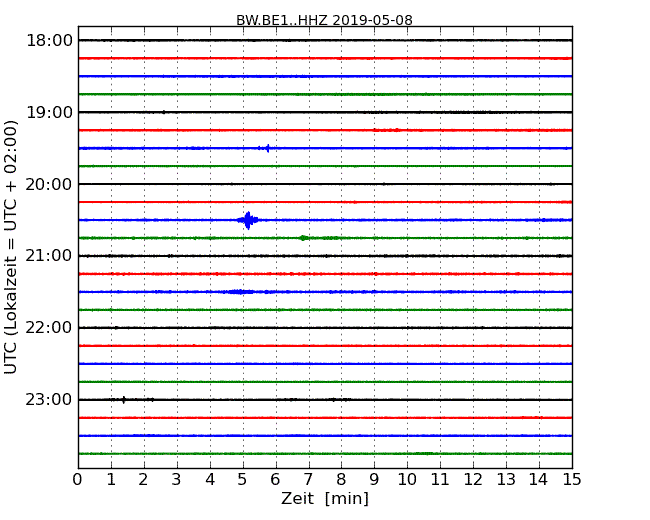Viewport: 650px width, 520px height.
Task: Click the 22:00 time label
Action: (49, 328)
